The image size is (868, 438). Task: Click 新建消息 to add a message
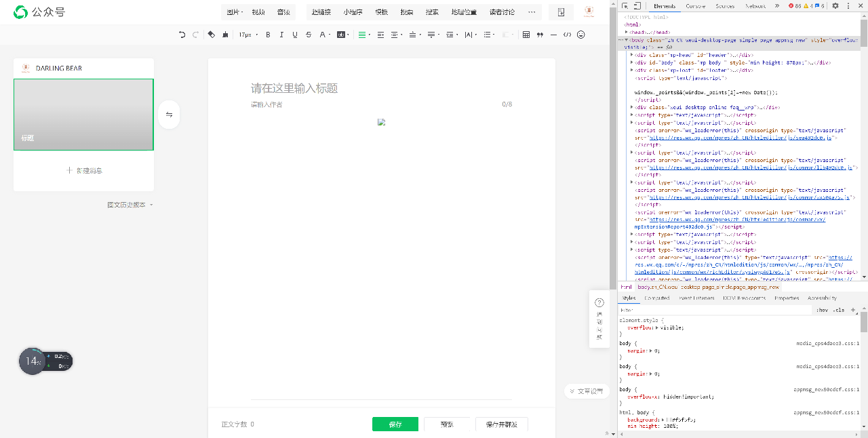(x=84, y=171)
